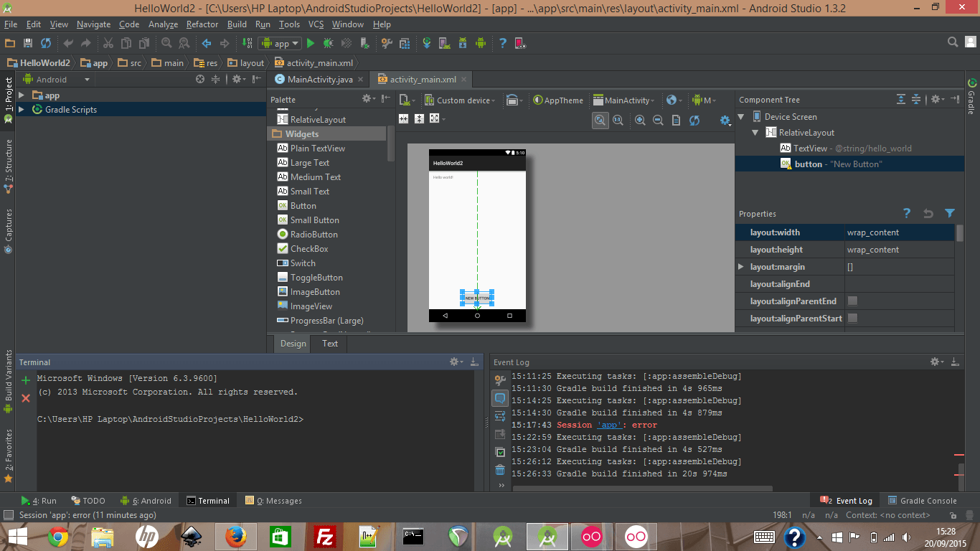Click Palette vertical scrollbar
This screenshot has height=551, width=980.
pyautogui.click(x=391, y=143)
